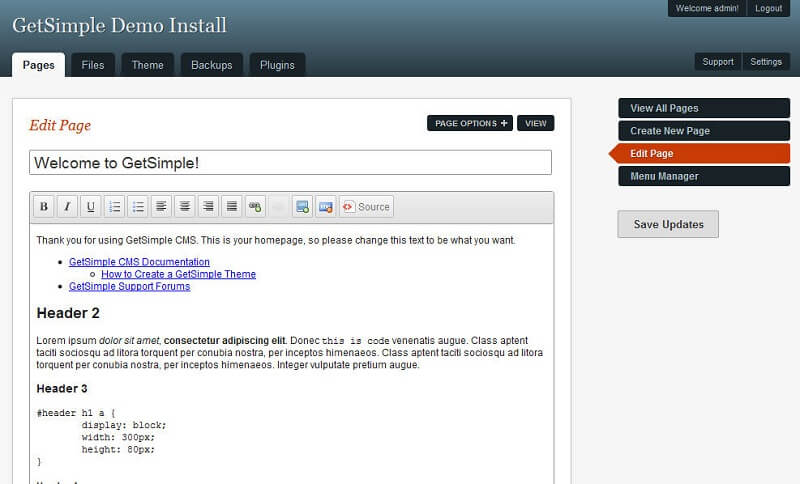Open the Support page
The image size is (800, 484).
[718, 62]
